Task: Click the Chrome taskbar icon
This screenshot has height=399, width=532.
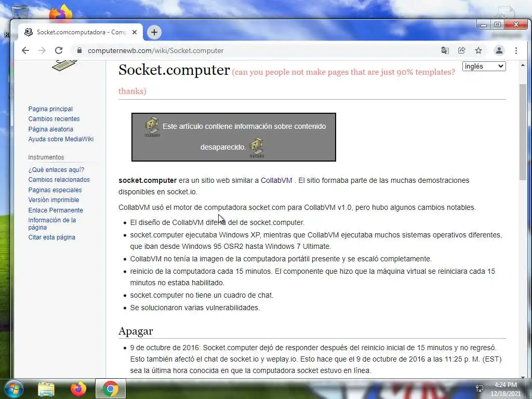Action: (111, 389)
